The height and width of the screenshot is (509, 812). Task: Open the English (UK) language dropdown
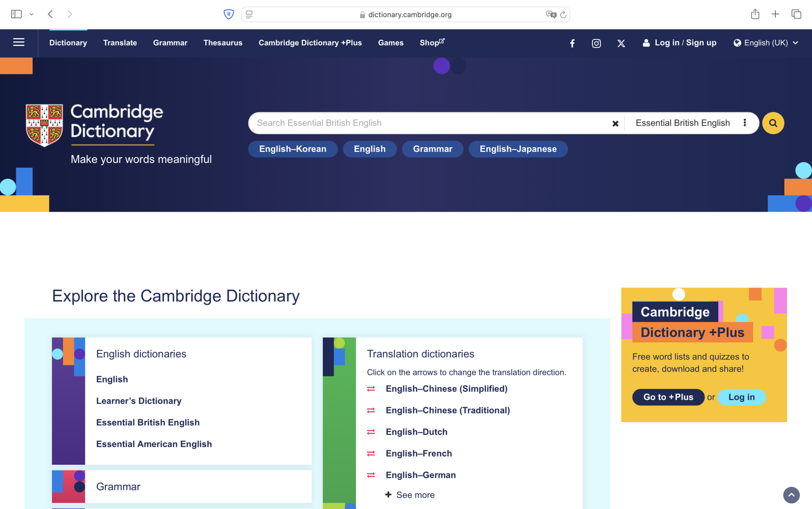coord(766,43)
